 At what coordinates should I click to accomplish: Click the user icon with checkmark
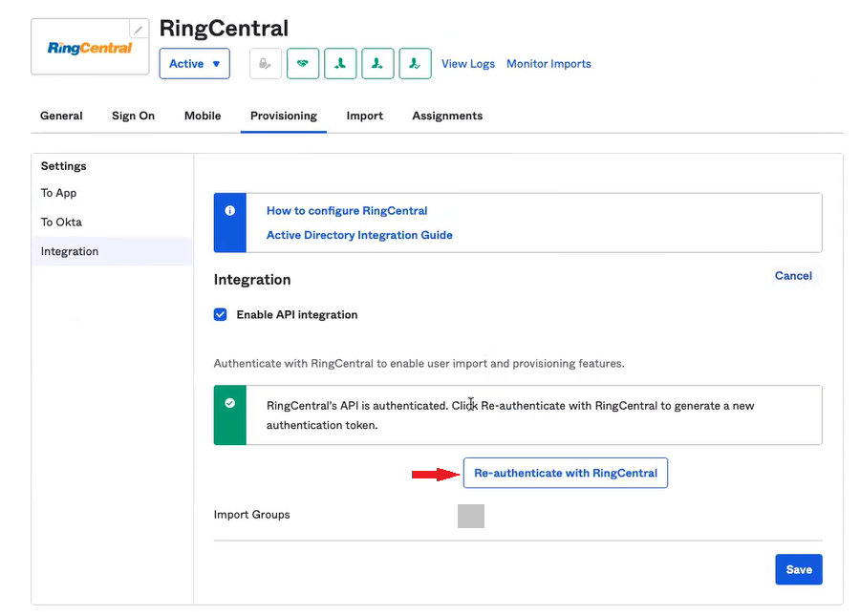click(416, 64)
